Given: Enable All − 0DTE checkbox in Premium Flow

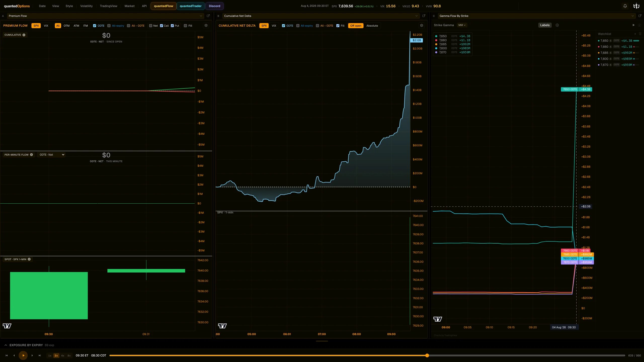Looking at the screenshot, I should point(129,26).
